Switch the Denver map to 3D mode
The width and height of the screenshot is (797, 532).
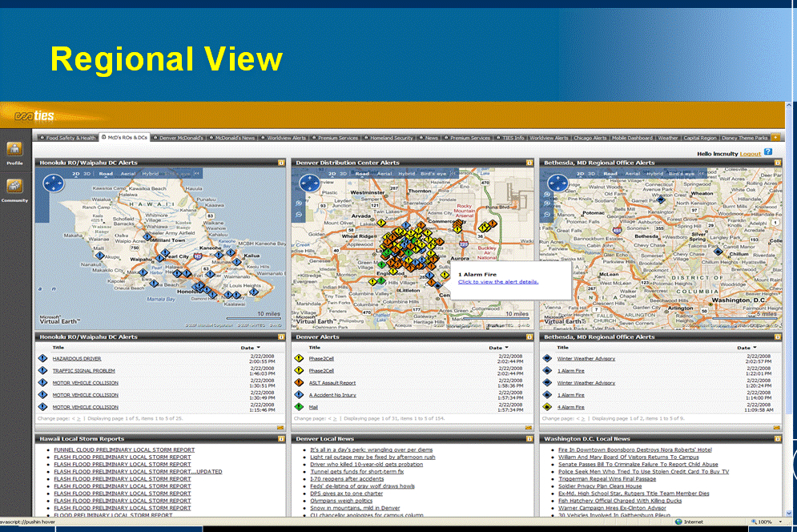tap(343, 174)
